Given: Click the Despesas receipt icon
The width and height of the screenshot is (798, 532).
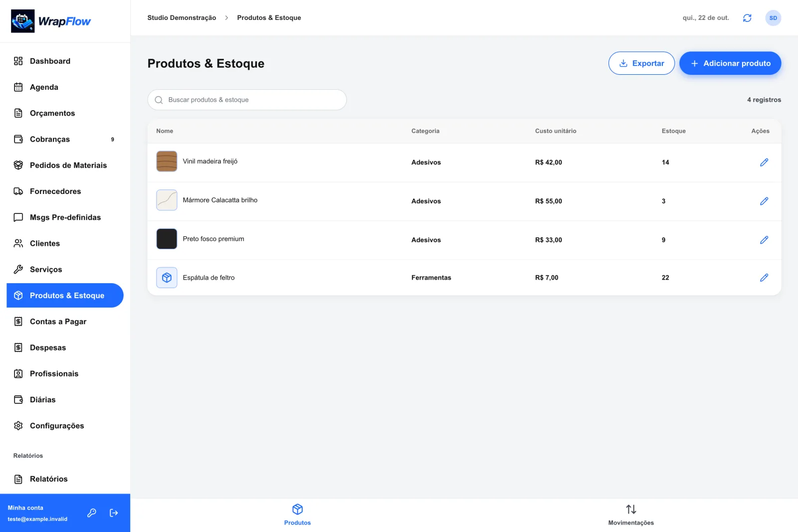Looking at the screenshot, I should (x=18, y=348).
